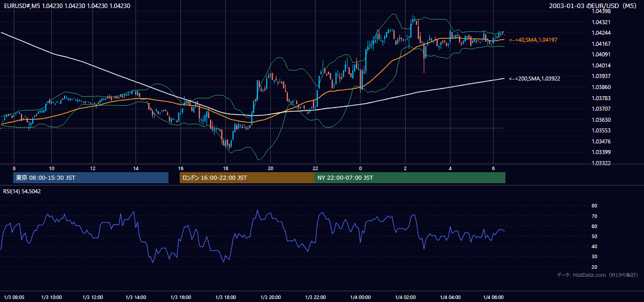Click price level 1.04321 on axis
The height and width of the screenshot is (302, 644).
(601, 22)
